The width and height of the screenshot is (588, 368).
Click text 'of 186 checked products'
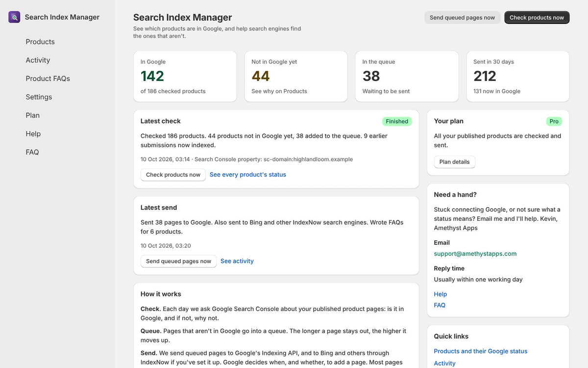click(x=173, y=91)
